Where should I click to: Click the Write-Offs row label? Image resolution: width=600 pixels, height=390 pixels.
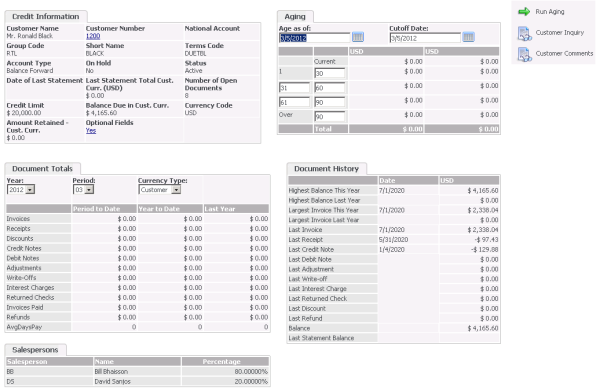[x=21, y=278]
